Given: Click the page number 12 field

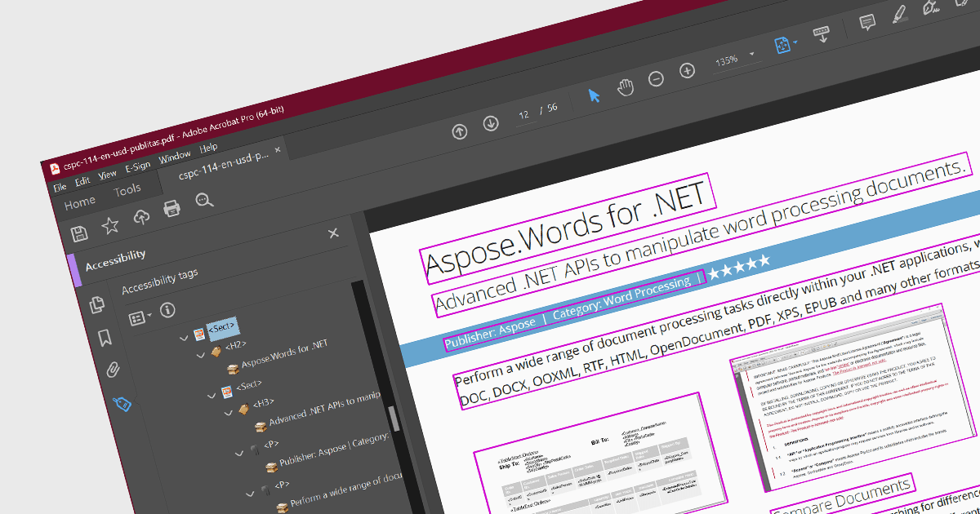Looking at the screenshot, I should coord(524,114).
